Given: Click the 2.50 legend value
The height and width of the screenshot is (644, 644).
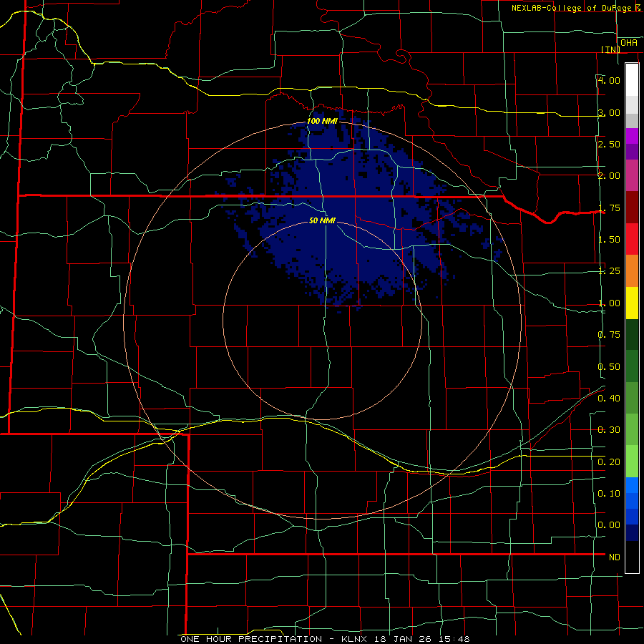Looking at the screenshot, I should (x=609, y=144).
